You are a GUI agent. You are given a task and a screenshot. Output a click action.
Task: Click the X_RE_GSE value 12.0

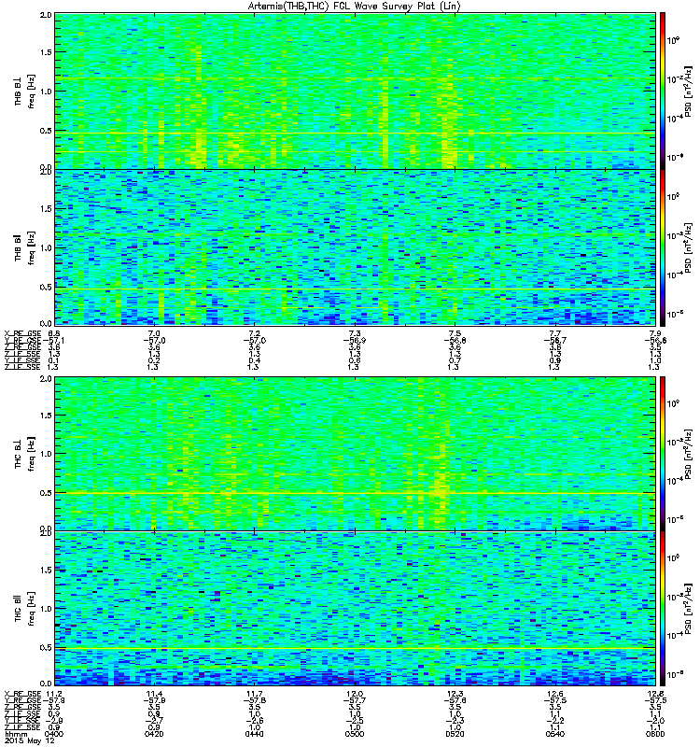[355, 694]
